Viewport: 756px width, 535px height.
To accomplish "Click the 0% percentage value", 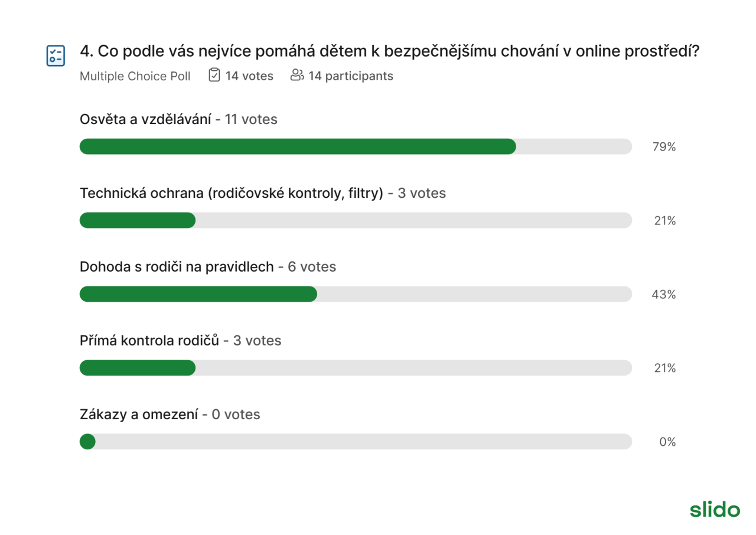I will (667, 442).
